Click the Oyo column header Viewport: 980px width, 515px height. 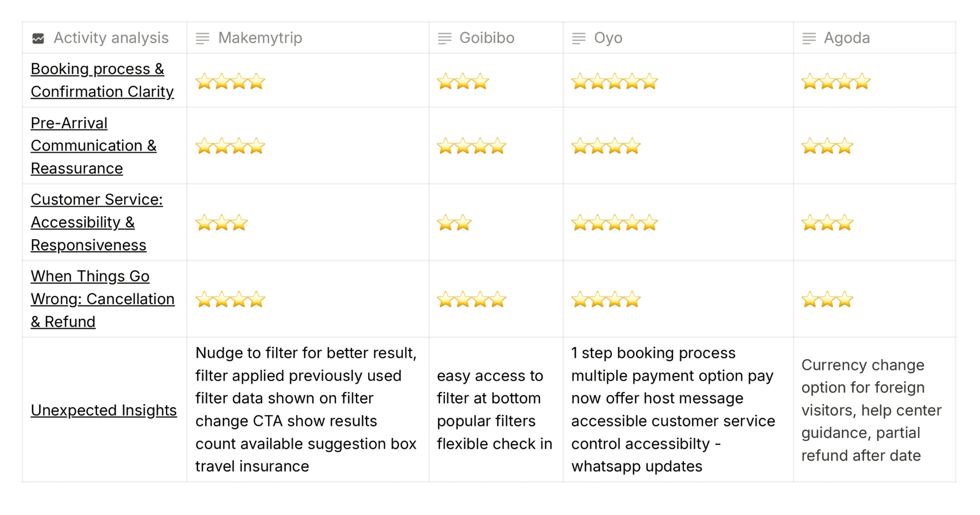coord(678,38)
